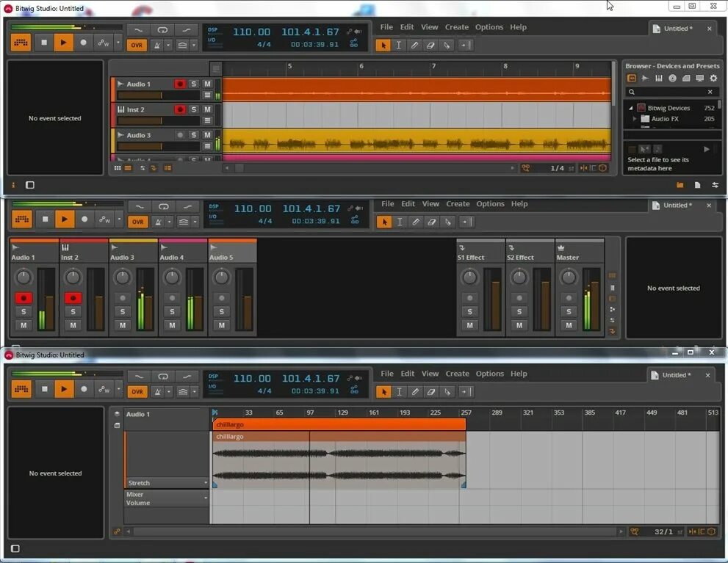Select Audio 4 channel header in mixer
The image size is (728, 563).
tap(182, 253)
